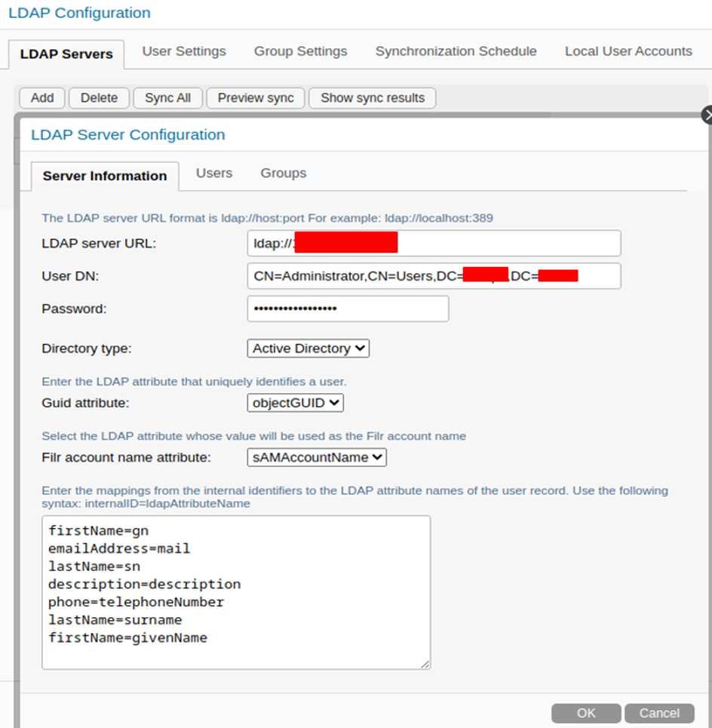Focus the User DN input field
Image resolution: width=712 pixels, height=728 pixels.
tap(434, 276)
